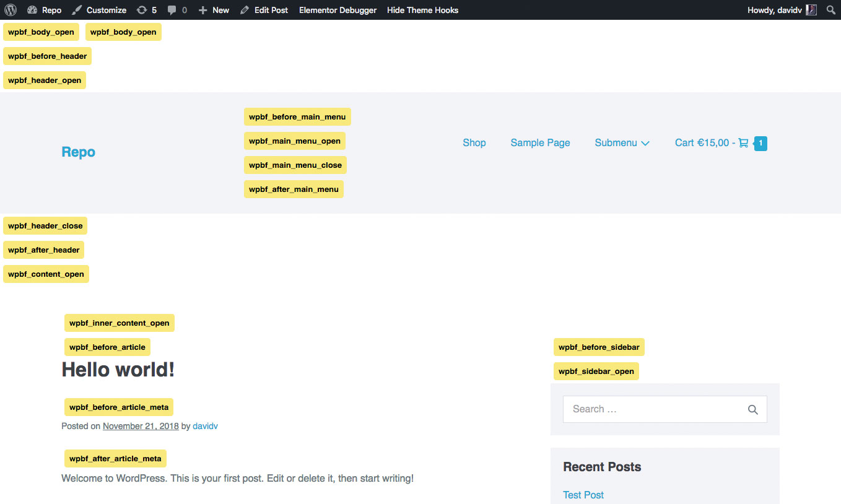Screen dimensions: 841x504
Task: Click the wpbf_inner_content_open hook label
Action: (x=120, y=323)
